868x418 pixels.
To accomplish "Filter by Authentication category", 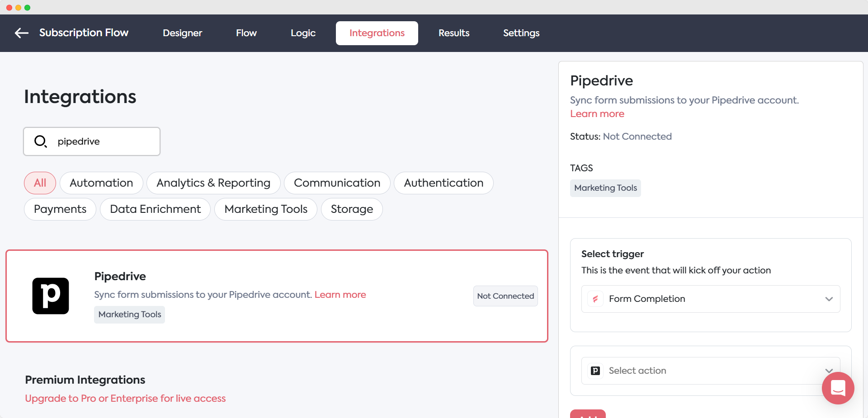I will pyautogui.click(x=443, y=183).
